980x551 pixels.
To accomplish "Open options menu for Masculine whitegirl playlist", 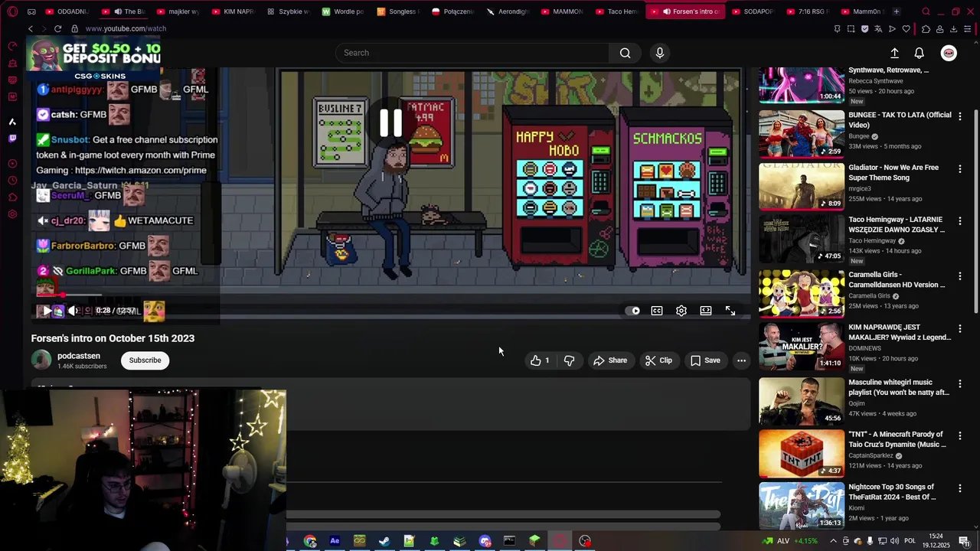I will (x=960, y=383).
